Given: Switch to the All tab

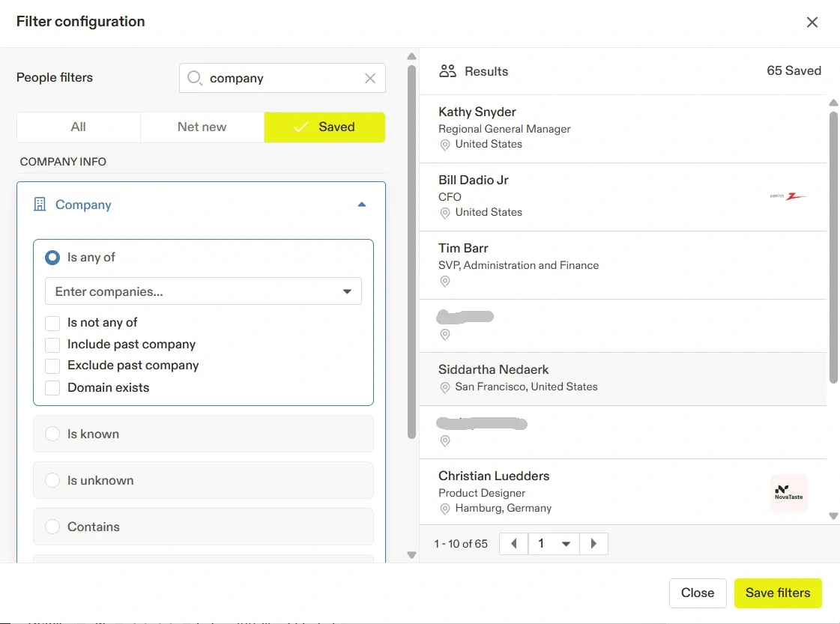Looking at the screenshot, I should pyautogui.click(x=78, y=127).
